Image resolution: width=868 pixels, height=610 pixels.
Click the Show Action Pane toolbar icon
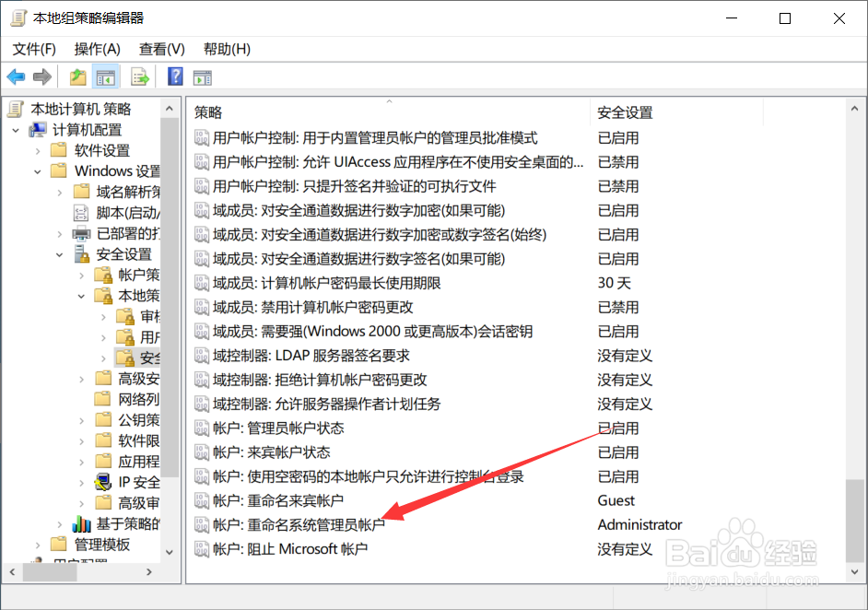pos(203,76)
